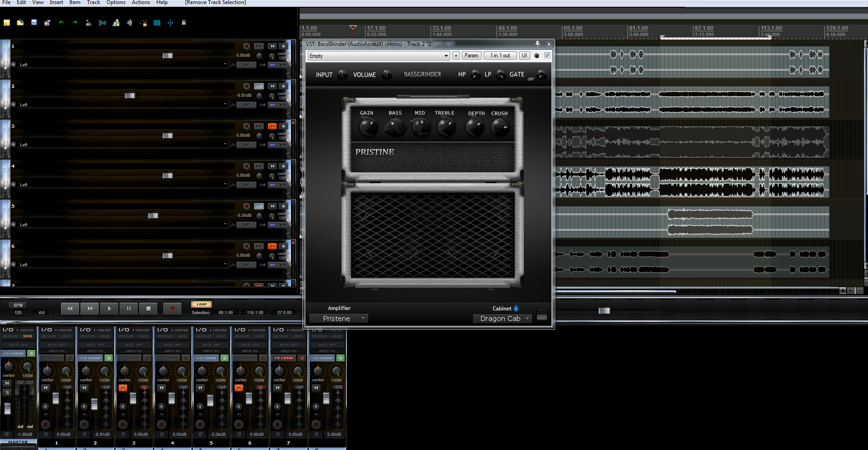Create a new project
868x450 pixels.
[7, 23]
